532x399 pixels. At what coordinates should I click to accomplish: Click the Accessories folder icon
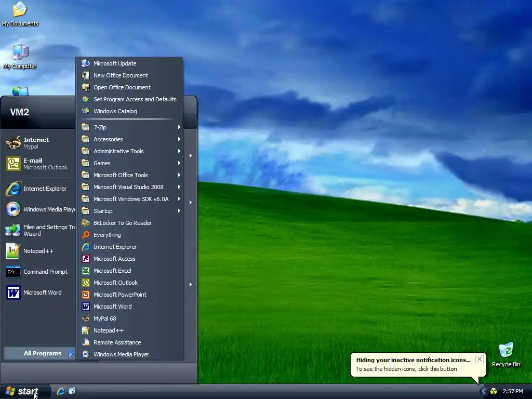(86, 139)
